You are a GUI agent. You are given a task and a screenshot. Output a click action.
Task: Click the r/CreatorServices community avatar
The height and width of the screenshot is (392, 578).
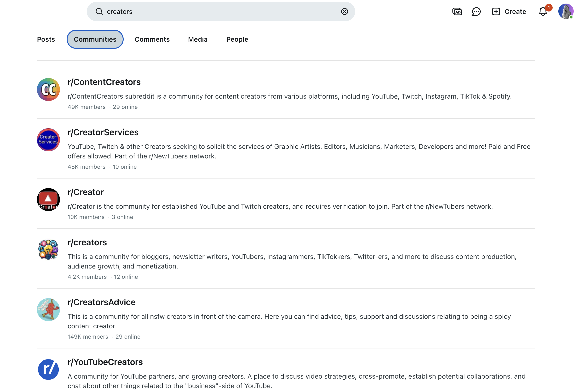click(48, 140)
